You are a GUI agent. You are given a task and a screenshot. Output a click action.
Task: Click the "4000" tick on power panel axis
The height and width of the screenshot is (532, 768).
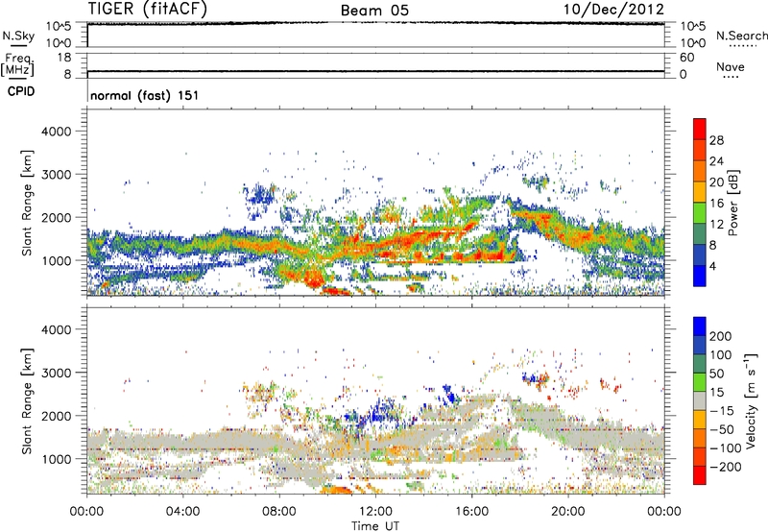point(57,132)
